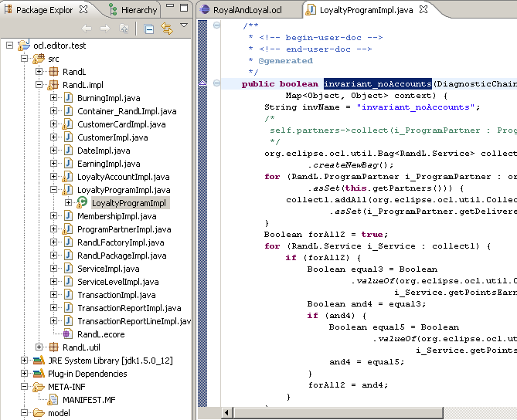Collapse the Javadoc comment fold marker
This screenshot has height=420, width=517.
(x=216, y=25)
